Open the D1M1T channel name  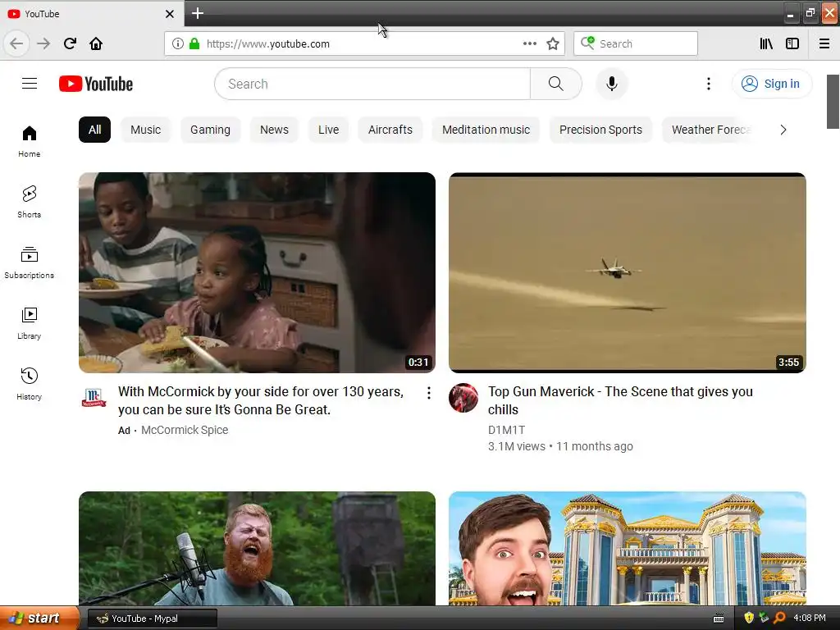tap(507, 430)
